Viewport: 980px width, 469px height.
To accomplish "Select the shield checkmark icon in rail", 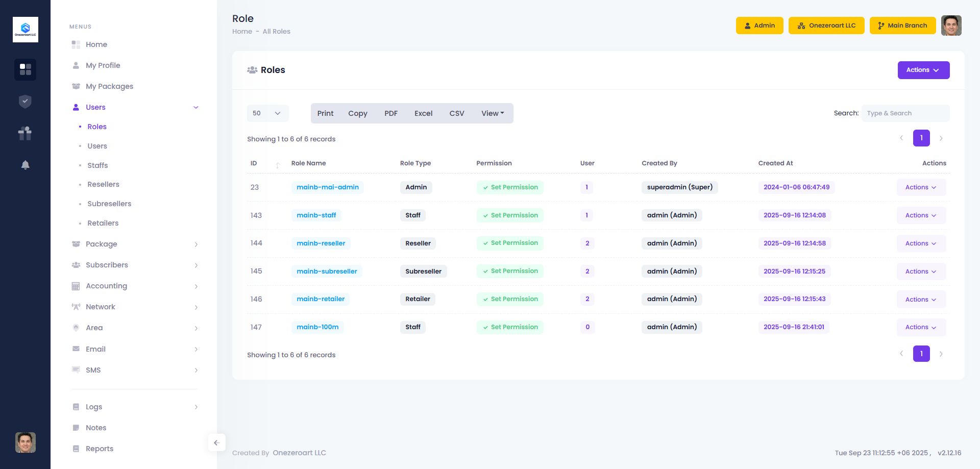I will tap(25, 102).
